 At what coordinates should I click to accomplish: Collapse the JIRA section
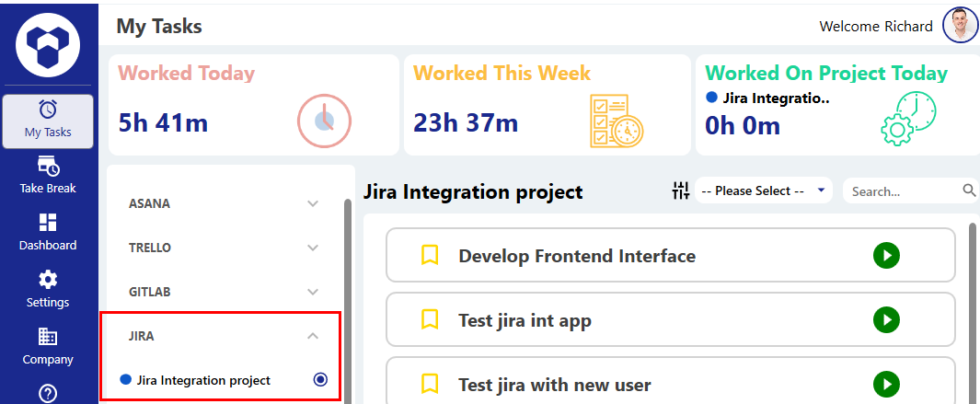tap(313, 337)
